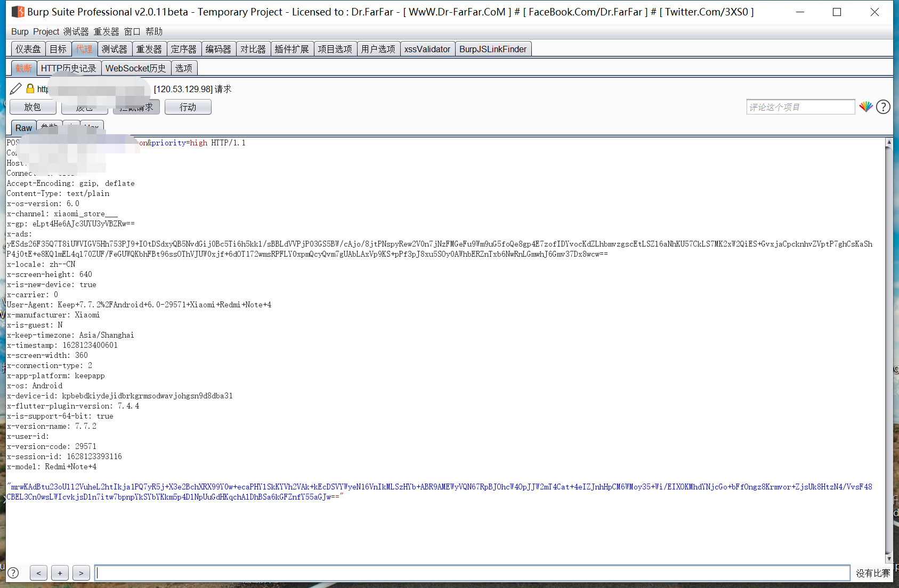
Task: Open help with the question mark by comment field
Action: pos(883,107)
